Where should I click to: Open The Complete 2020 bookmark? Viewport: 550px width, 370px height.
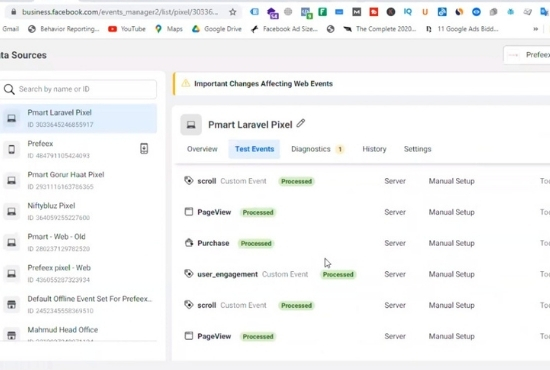(x=380, y=29)
